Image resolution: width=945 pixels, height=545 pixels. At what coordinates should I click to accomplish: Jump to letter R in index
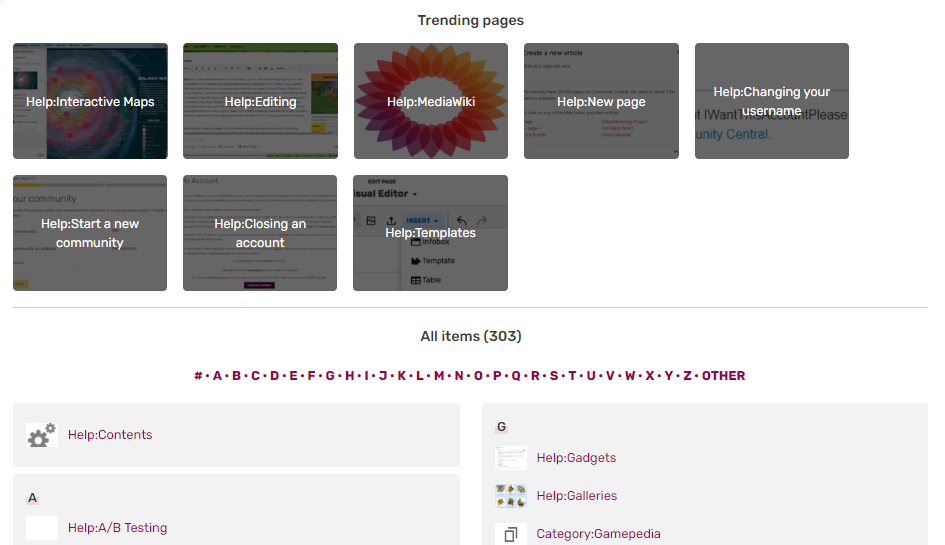click(x=535, y=376)
